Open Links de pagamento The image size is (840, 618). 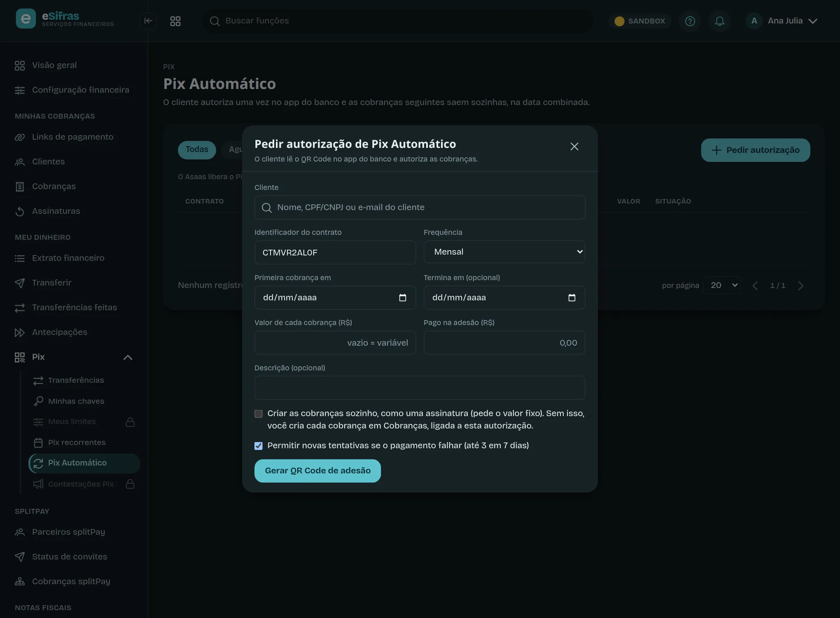(x=74, y=137)
